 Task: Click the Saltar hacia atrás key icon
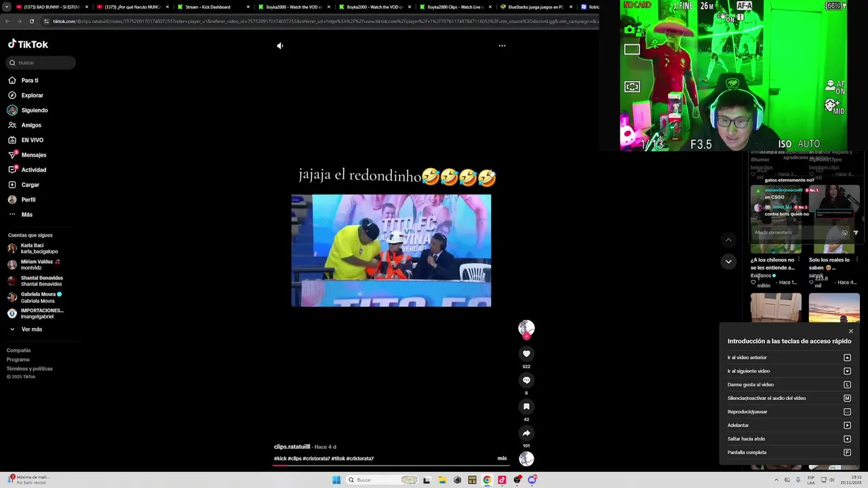point(847,439)
